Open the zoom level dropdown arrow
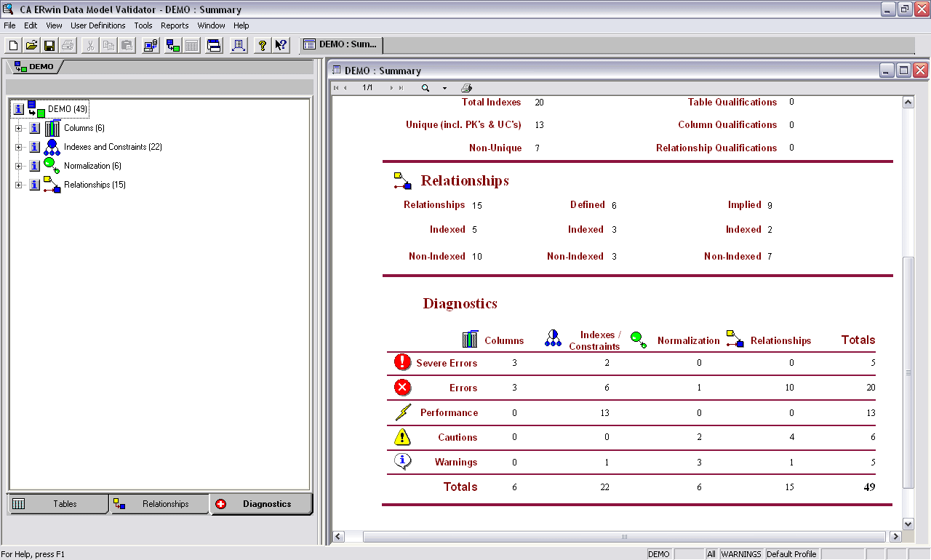The image size is (931, 560). pos(444,88)
